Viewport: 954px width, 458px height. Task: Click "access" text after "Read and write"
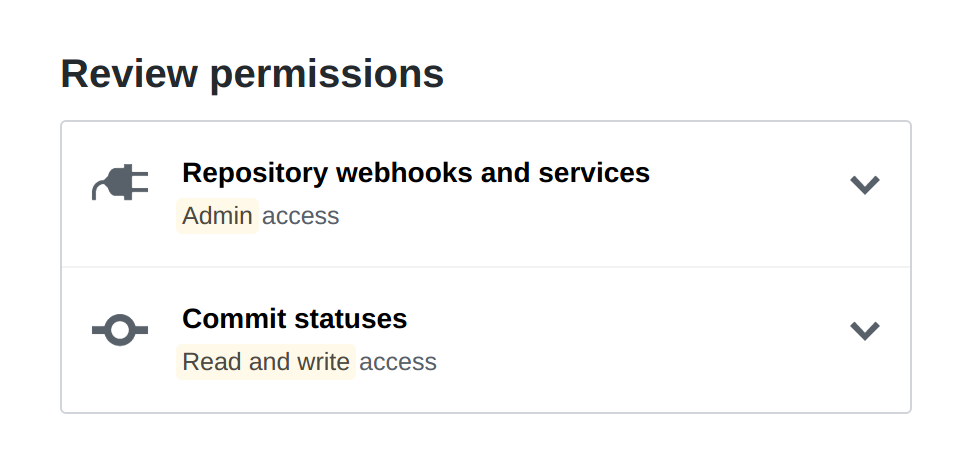398,362
